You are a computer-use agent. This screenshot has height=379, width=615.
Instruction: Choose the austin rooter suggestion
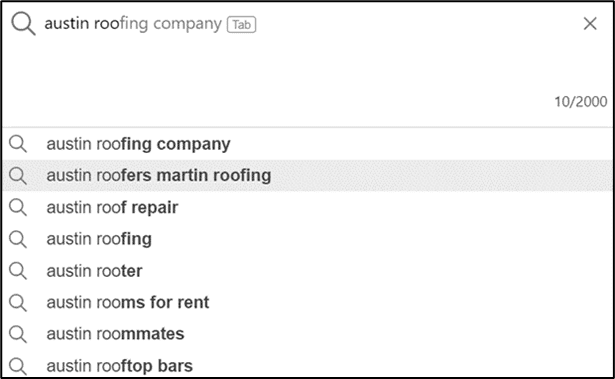(308, 271)
